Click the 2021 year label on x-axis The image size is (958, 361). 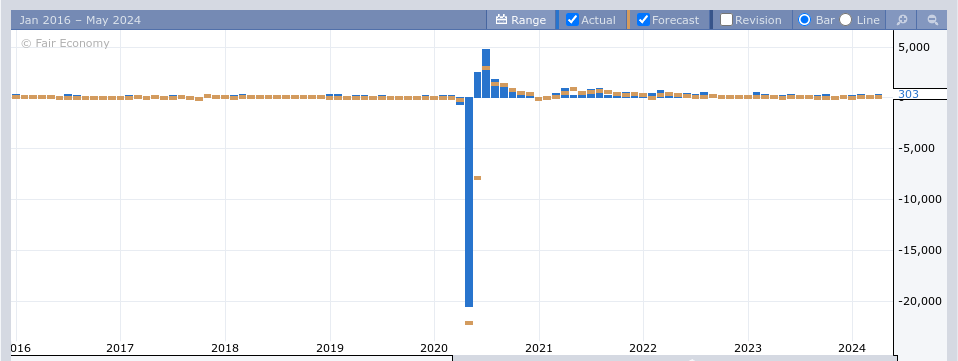[538, 348]
